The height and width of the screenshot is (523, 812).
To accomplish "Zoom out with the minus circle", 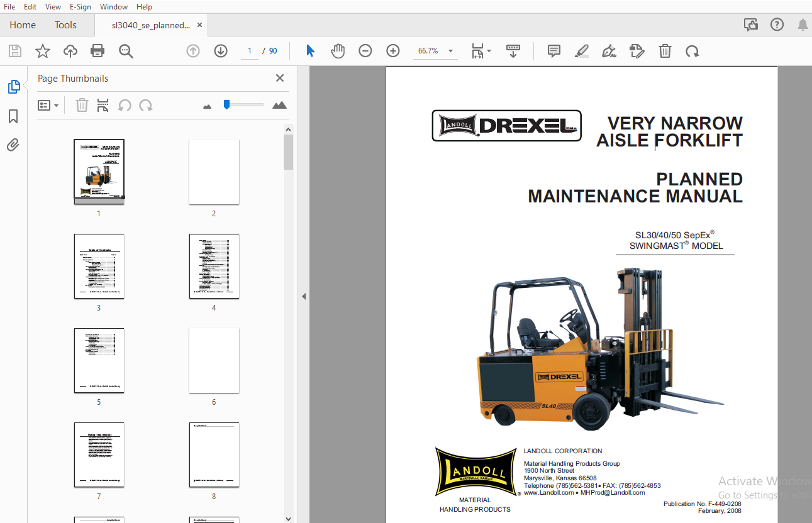I will [365, 51].
